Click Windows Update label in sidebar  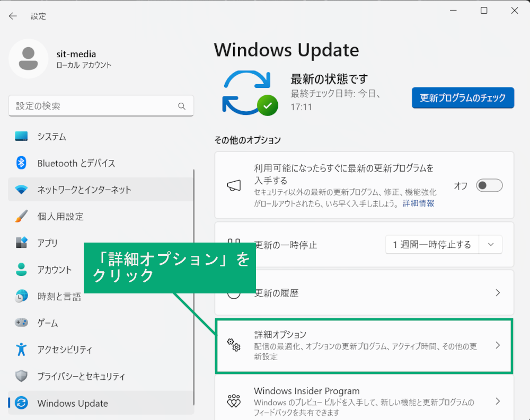click(x=73, y=403)
